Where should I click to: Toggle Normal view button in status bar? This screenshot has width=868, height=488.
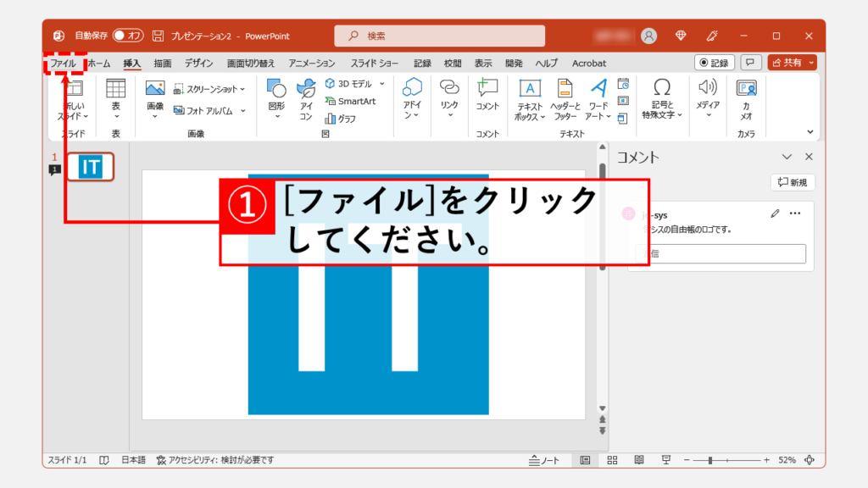(x=586, y=460)
